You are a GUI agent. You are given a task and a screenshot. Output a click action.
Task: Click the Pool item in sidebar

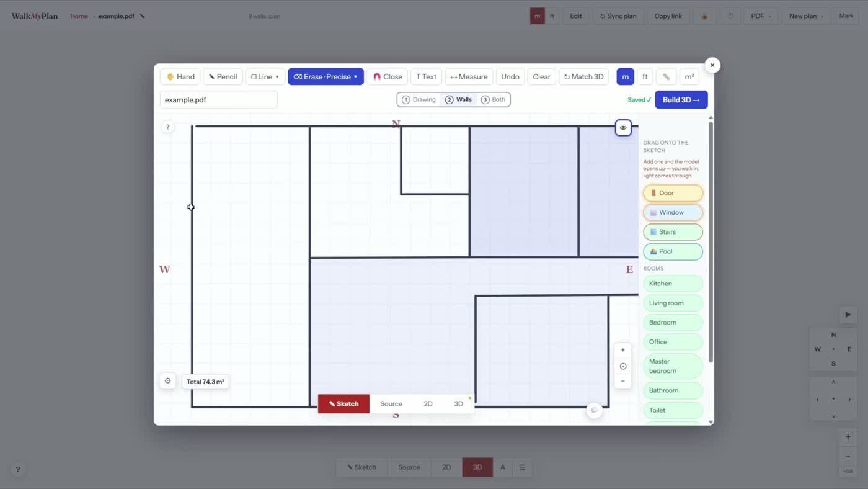(x=673, y=251)
